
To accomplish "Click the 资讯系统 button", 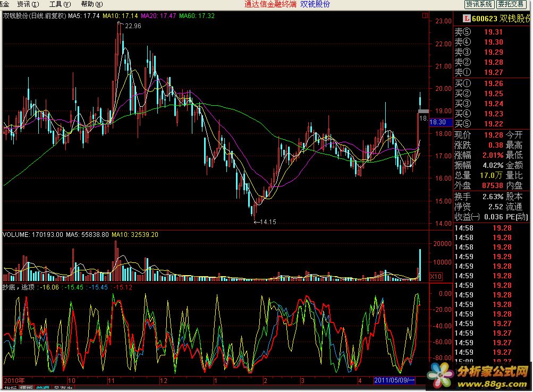I will pos(479,4).
